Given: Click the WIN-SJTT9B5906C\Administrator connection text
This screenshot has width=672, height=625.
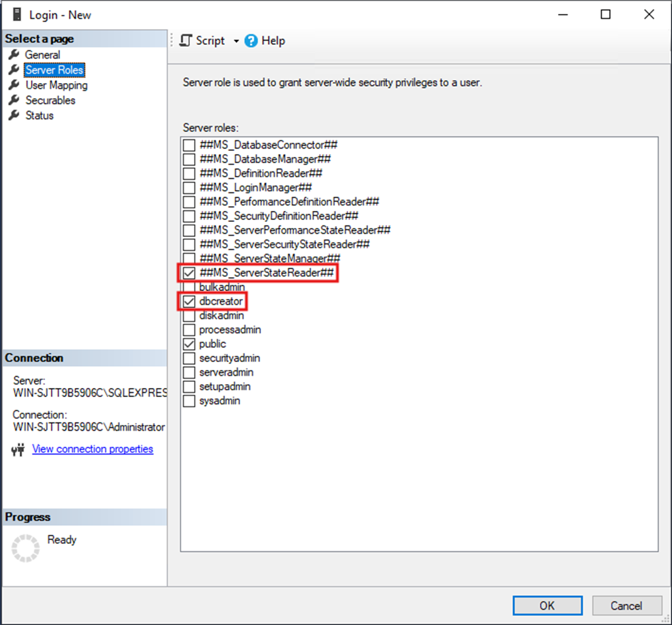Looking at the screenshot, I should click(89, 427).
